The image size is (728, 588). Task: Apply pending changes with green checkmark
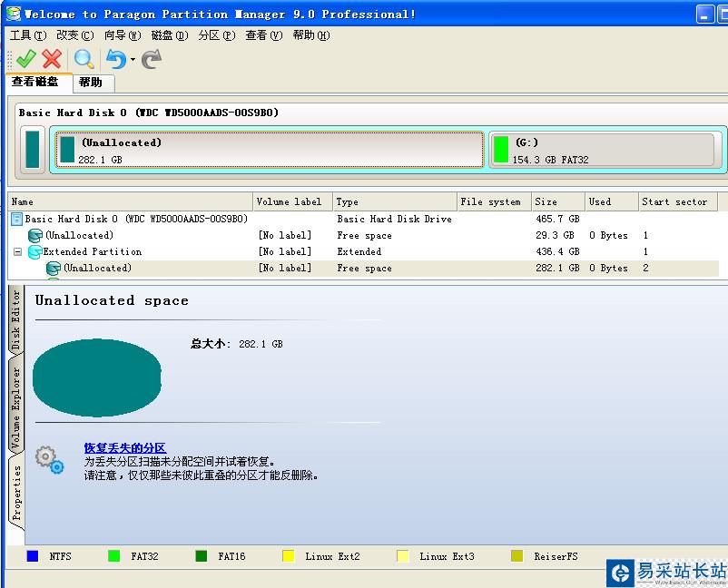26,59
